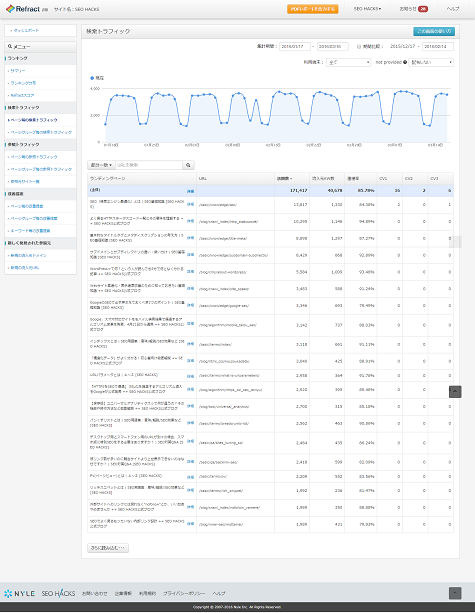Image resolution: width=475 pixels, height=613 pixels.
Task: Open 利用規約 in the footer
Action: (x=147, y=593)
